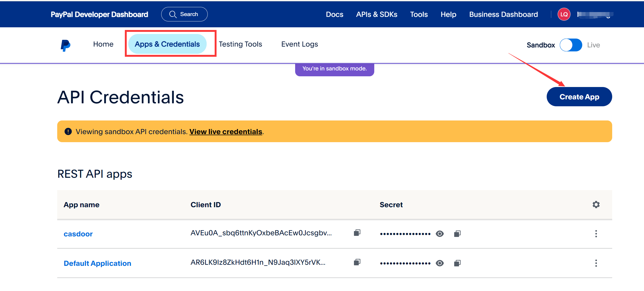Show the casdoor Secret value
Image resolution: width=644 pixels, height=291 pixels.
click(x=441, y=233)
